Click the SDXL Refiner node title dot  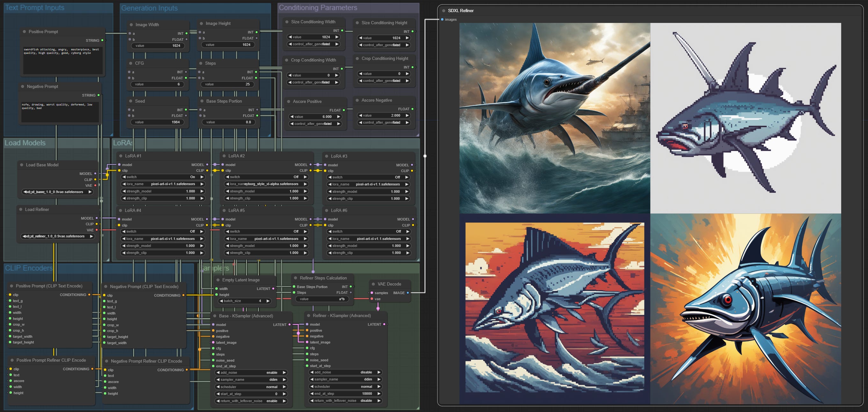tap(444, 11)
